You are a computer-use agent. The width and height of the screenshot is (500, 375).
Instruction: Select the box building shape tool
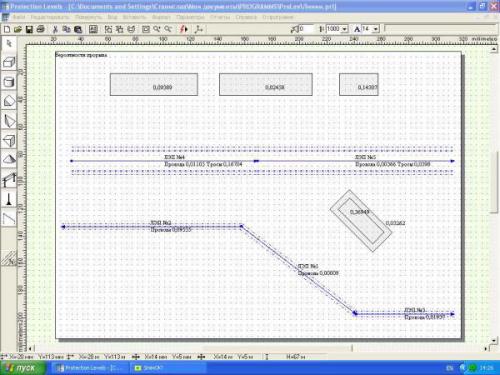pyautogui.click(x=9, y=62)
